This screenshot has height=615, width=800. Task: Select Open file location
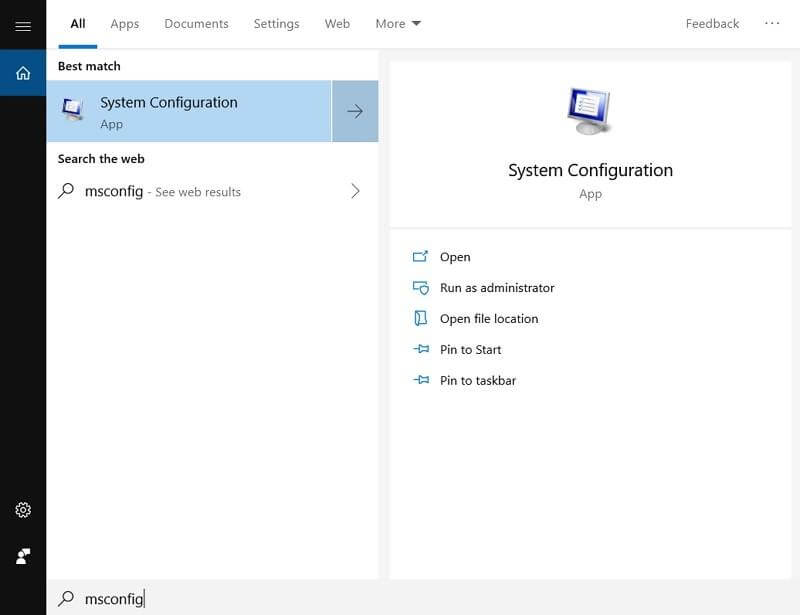488,319
